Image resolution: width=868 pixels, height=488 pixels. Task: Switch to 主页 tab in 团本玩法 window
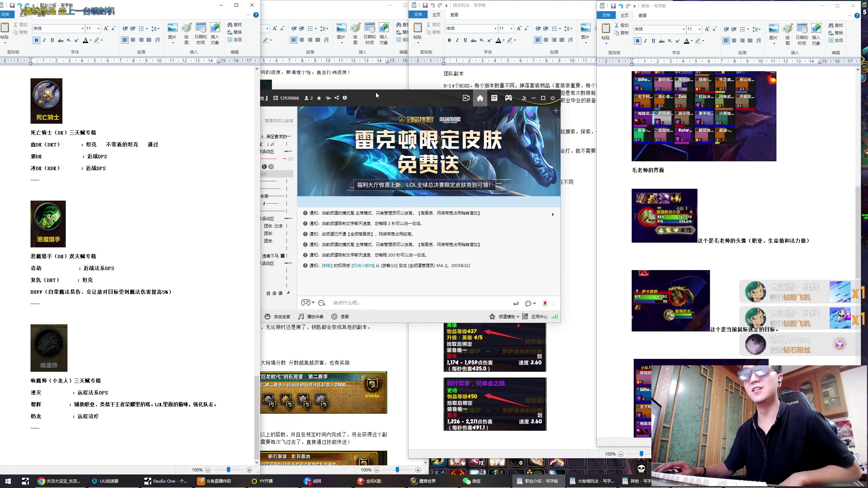coord(436,15)
